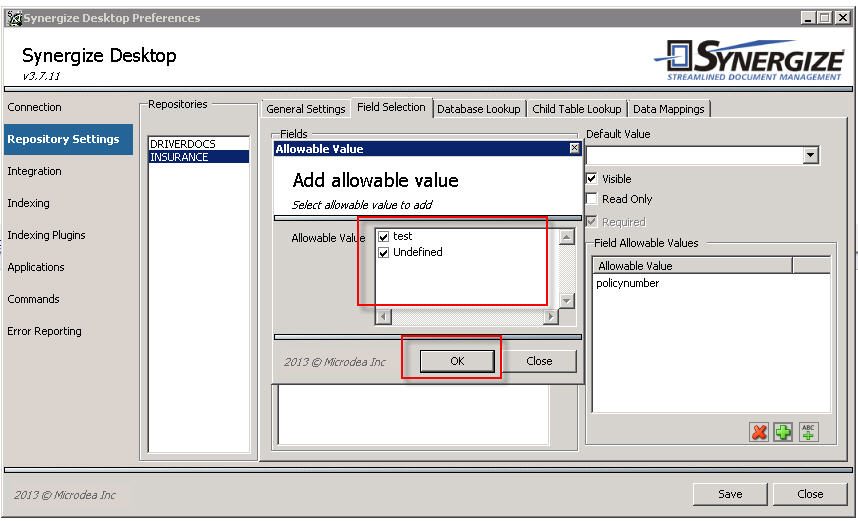Click the Allowable Value column header
Screen dimensions: 858x521
pyautogui.click(x=692, y=266)
